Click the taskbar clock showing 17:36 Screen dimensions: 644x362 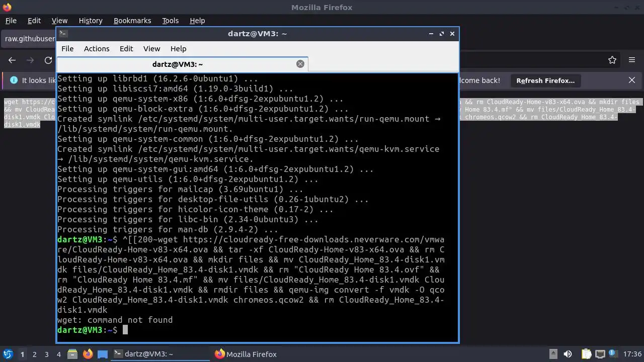pos(632,354)
